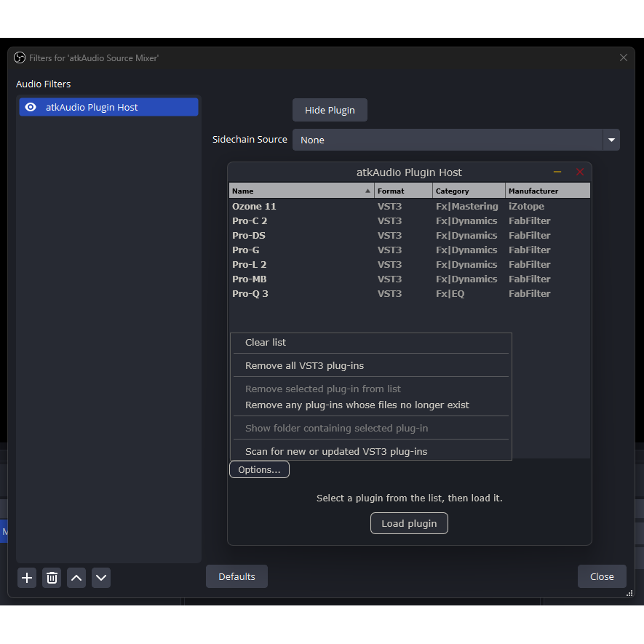Click the Load plugin button
This screenshot has width=644, height=644.
pyautogui.click(x=409, y=523)
